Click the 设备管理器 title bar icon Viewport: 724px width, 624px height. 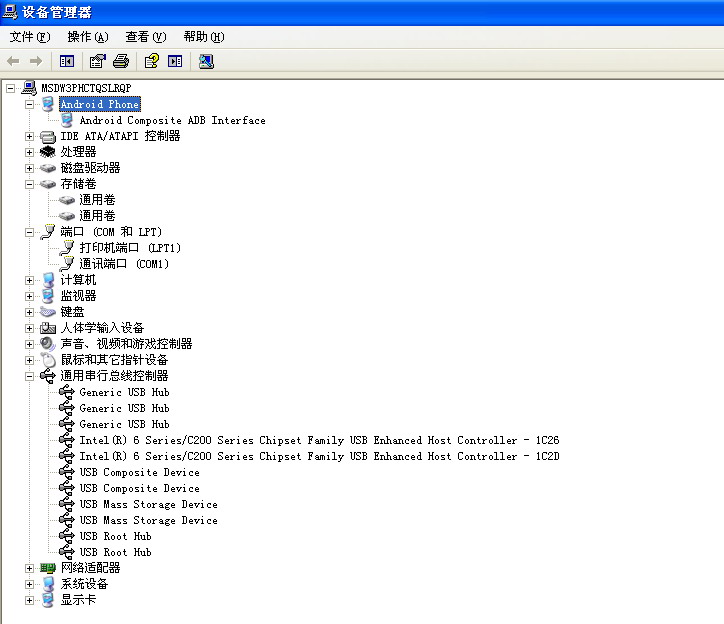point(10,12)
